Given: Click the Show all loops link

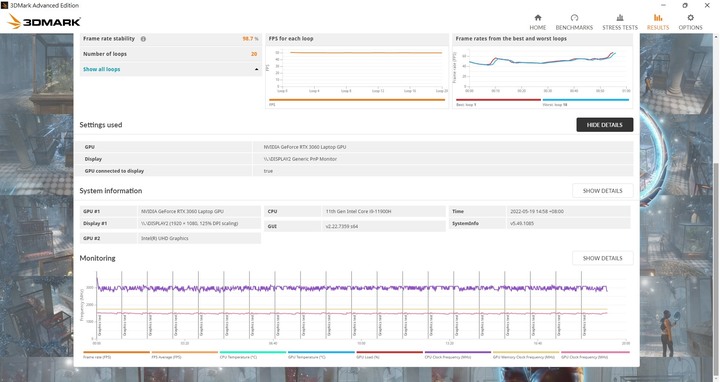Looking at the screenshot, I should point(101,69).
